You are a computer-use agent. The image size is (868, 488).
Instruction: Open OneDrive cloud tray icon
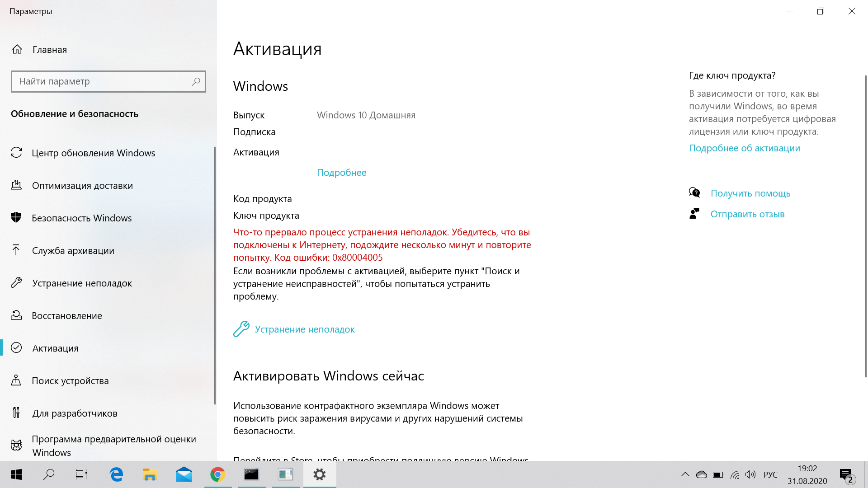pos(702,474)
